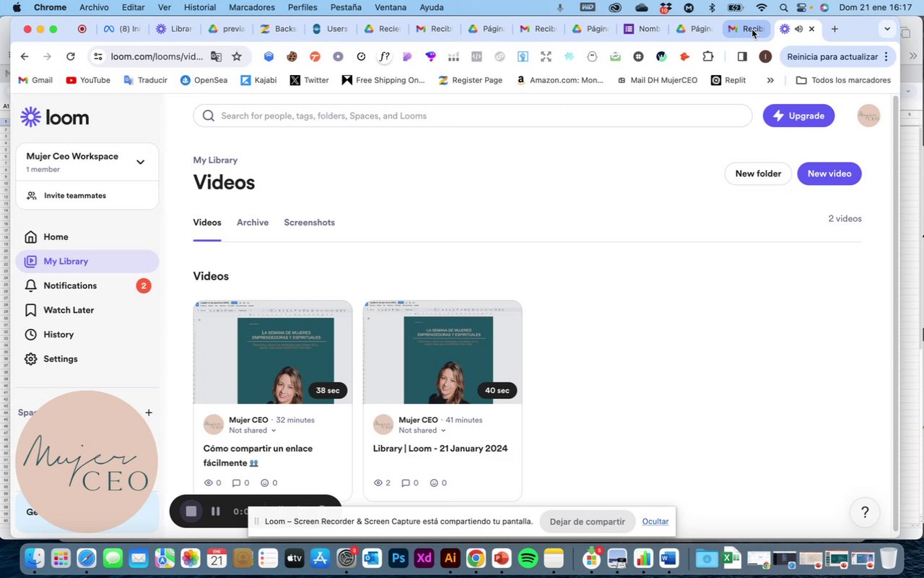Open a new Chrome tab

point(834,29)
